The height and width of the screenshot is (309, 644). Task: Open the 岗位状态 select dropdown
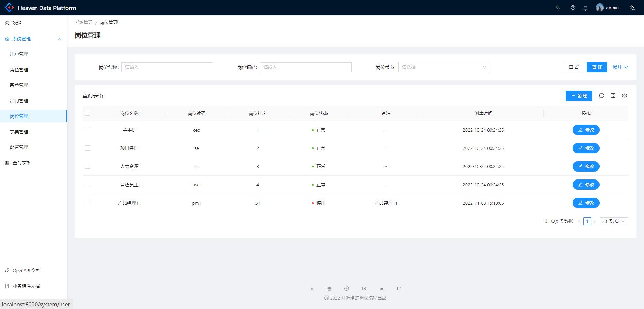click(x=444, y=67)
